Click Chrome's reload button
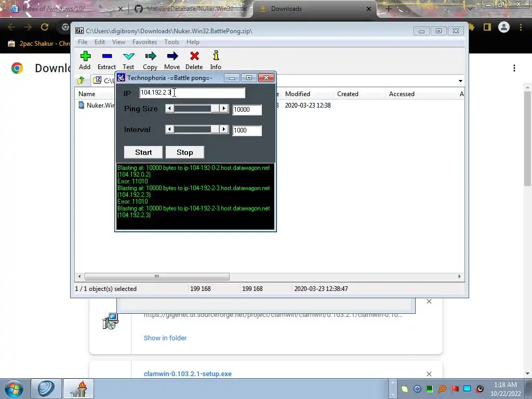The width and height of the screenshot is (532, 399). (45, 27)
